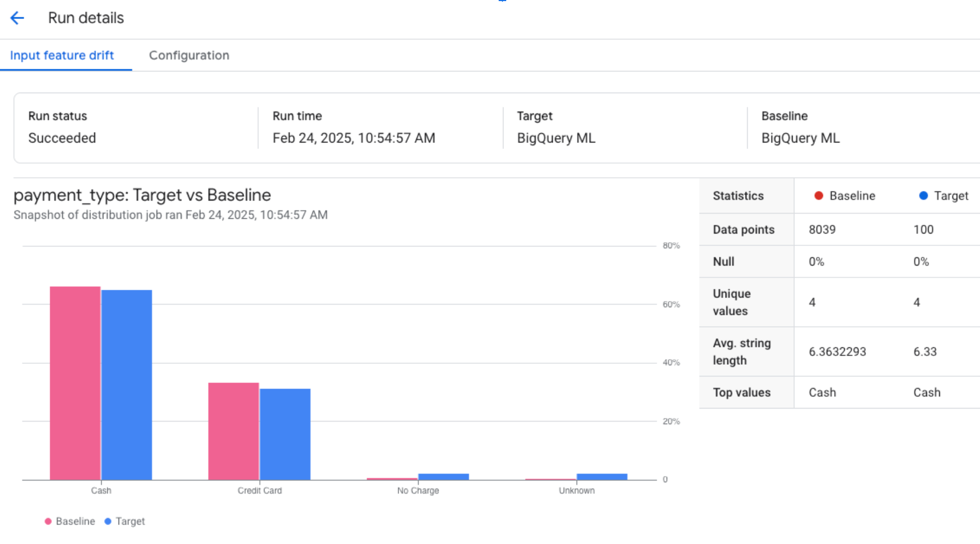
Task: Expand the Avg. string length statistics row
Action: [x=742, y=351]
